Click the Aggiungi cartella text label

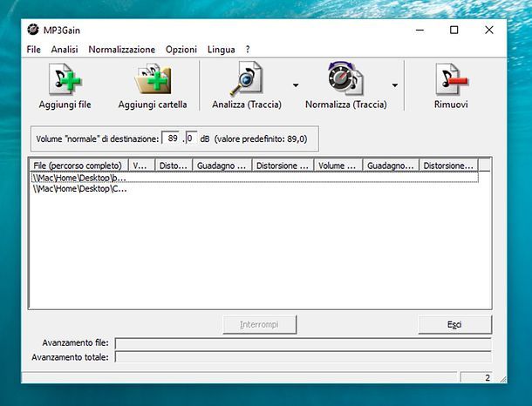(x=153, y=105)
